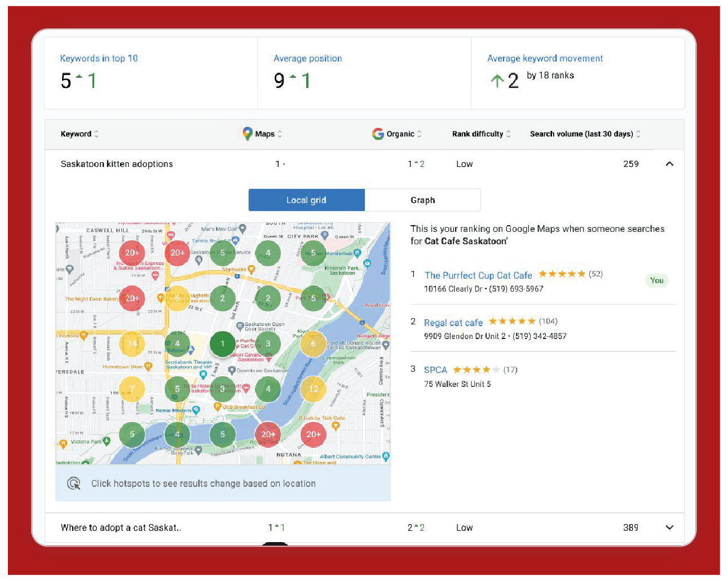Screen dimensions: 728x581
Task: Click the yellow 12 grid hotspot
Action: (x=314, y=389)
